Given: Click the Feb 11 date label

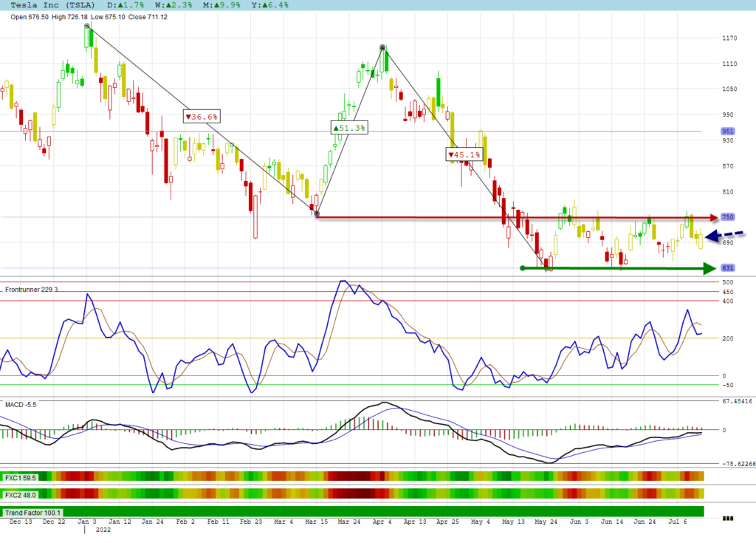Looking at the screenshot, I should [218, 522].
